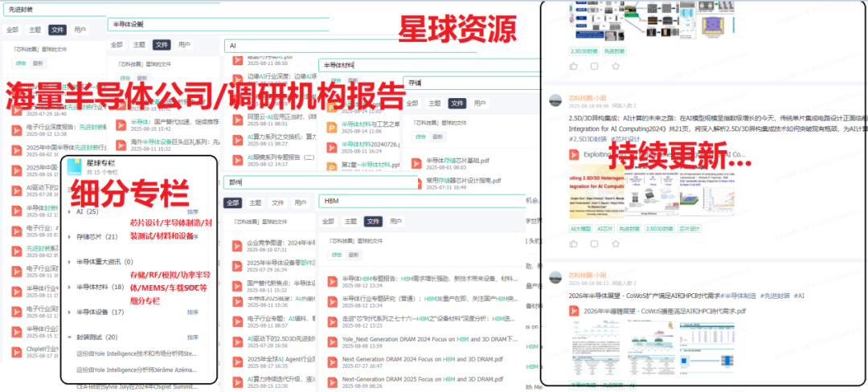The image size is (868, 392).
Task: Open the AI大模型 tag
Action: point(583,228)
